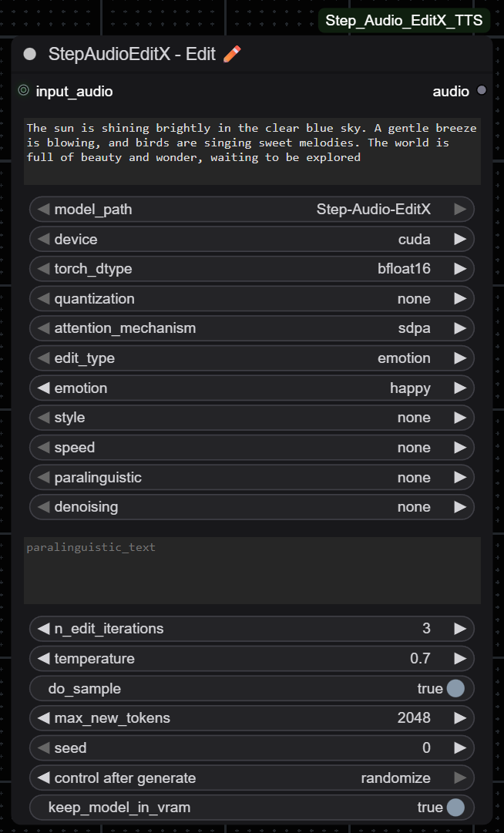Previous style option arrow
504x833 pixels.
coord(43,418)
